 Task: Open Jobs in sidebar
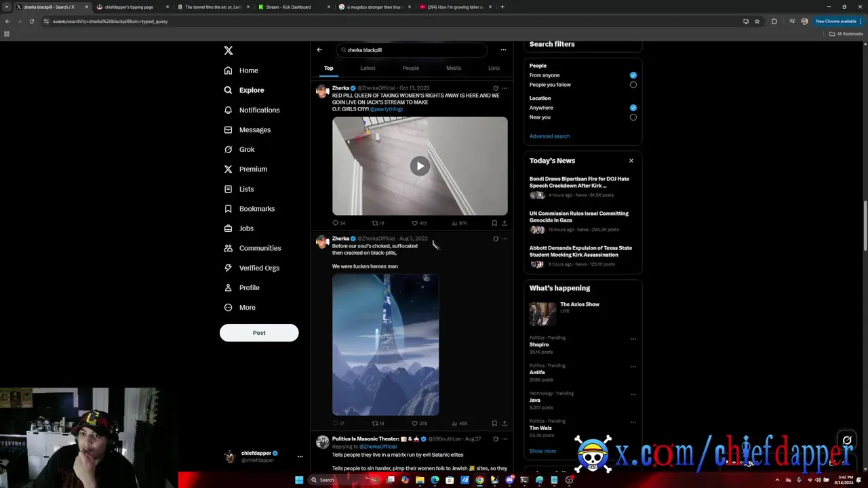pyautogui.click(x=239, y=228)
